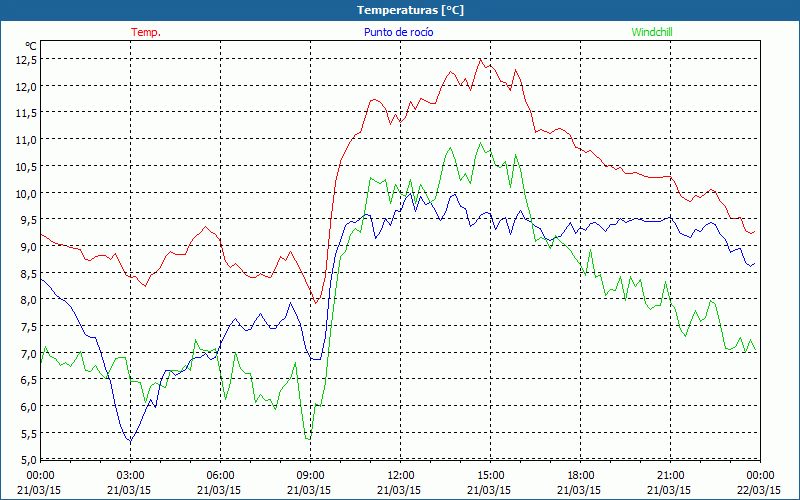Click the 21:00 time label

(670, 476)
